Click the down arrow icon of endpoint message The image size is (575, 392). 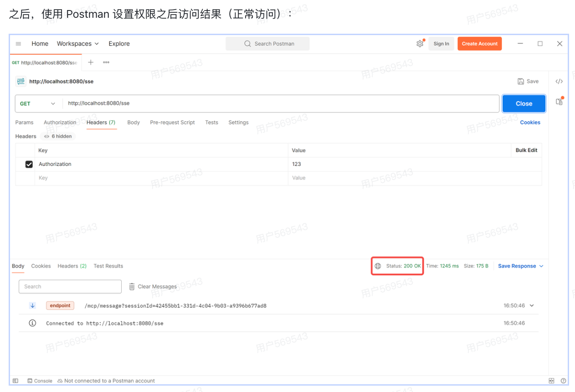pos(32,306)
